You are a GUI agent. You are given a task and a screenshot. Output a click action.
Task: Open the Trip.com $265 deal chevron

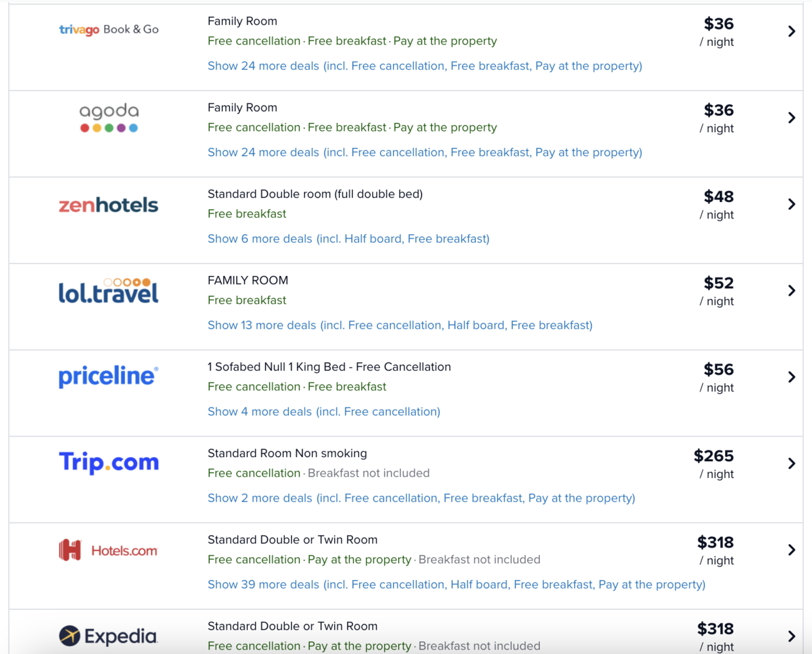[791, 463]
